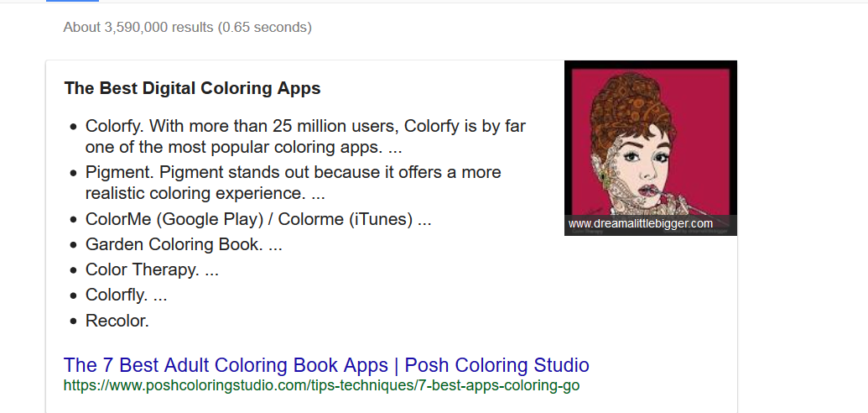Click the green poshcoloringstudio.com URL
The width and height of the screenshot is (868, 413).
(322, 385)
